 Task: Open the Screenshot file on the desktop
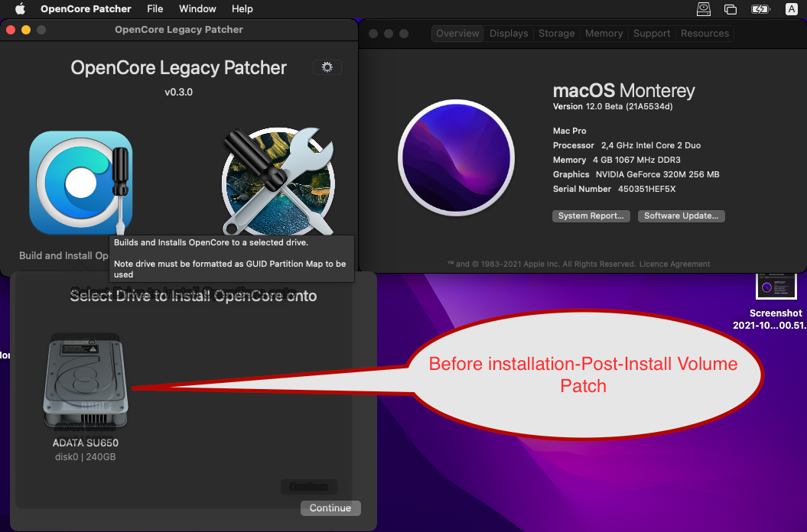pyautogui.click(x=776, y=301)
